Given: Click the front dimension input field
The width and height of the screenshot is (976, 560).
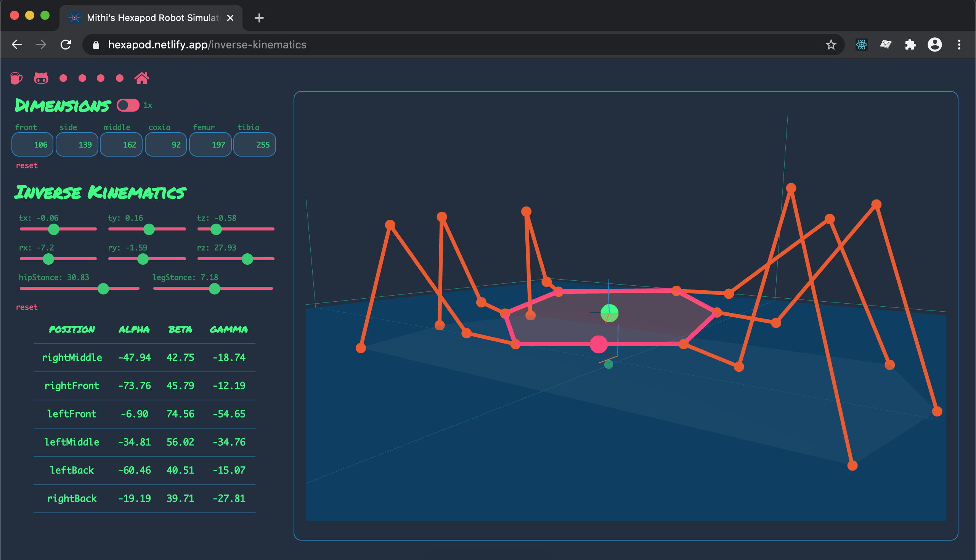Looking at the screenshot, I should point(32,145).
